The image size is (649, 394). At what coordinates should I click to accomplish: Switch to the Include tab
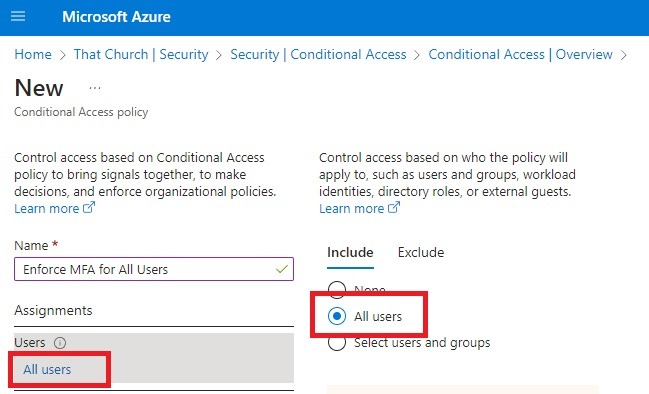coord(350,252)
